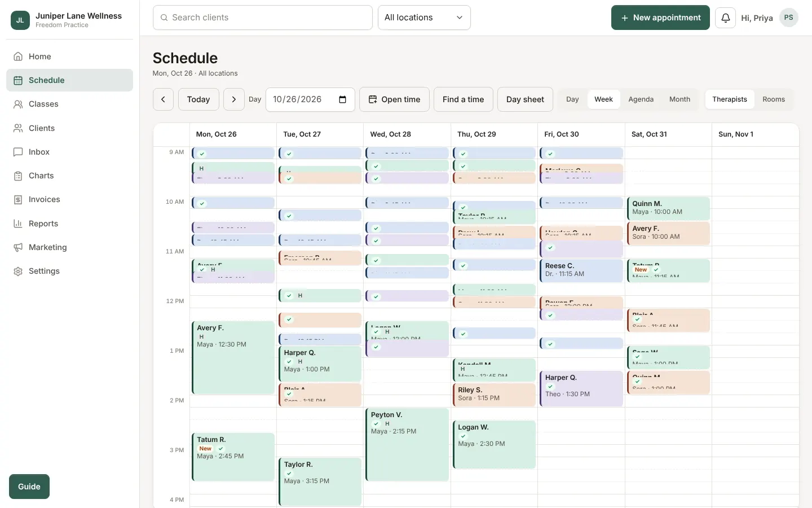The width and height of the screenshot is (812, 508).
Task: Click the PS user avatar
Action: (x=788, y=17)
